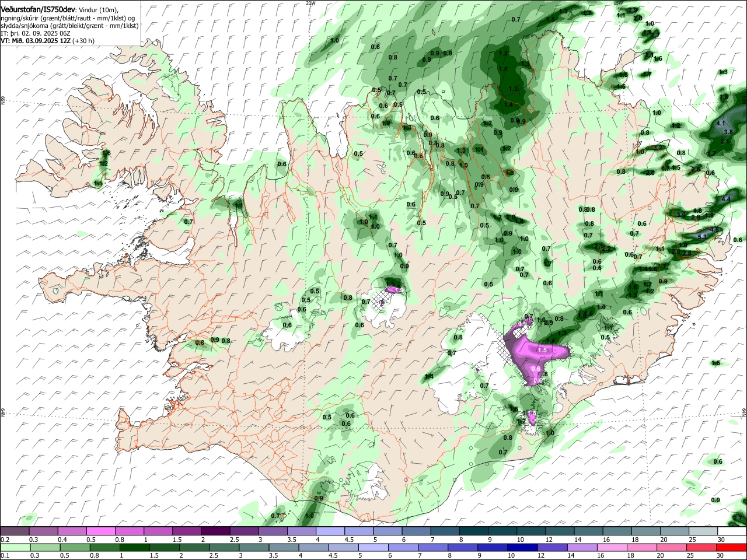This screenshot has height=560, width=747.
Task: Click the upper legend swatch labeled 6
Action: [x=417, y=531]
